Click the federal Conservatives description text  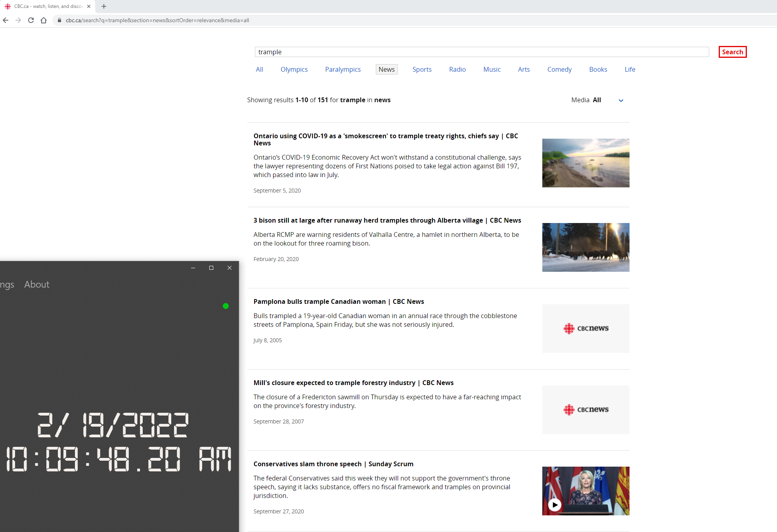(x=382, y=487)
